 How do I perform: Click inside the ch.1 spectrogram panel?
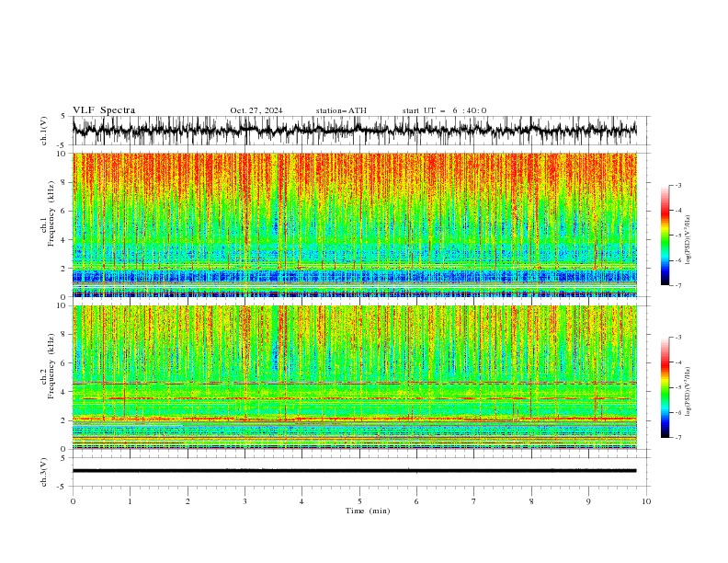pyautogui.click(x=354, y=224)
